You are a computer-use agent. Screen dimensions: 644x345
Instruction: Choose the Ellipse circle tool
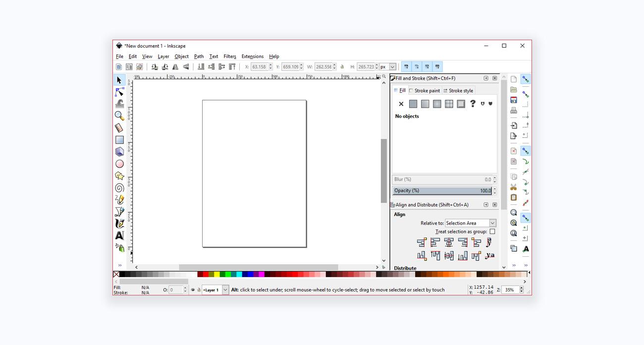click(119, 164)
